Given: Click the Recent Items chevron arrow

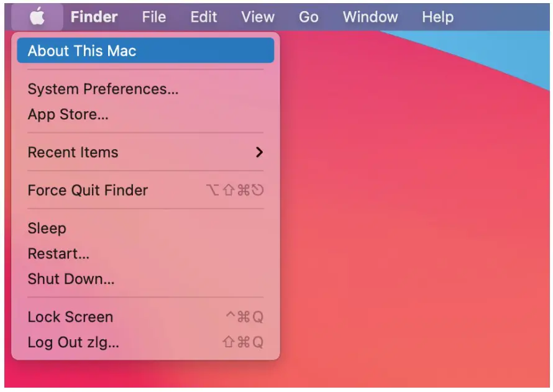Looking at the screenshot, I should click(x=259, y=152).
